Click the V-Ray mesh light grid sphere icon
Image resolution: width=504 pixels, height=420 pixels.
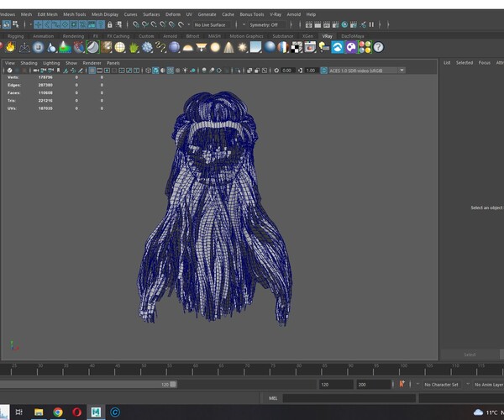(x=120, y=48)
